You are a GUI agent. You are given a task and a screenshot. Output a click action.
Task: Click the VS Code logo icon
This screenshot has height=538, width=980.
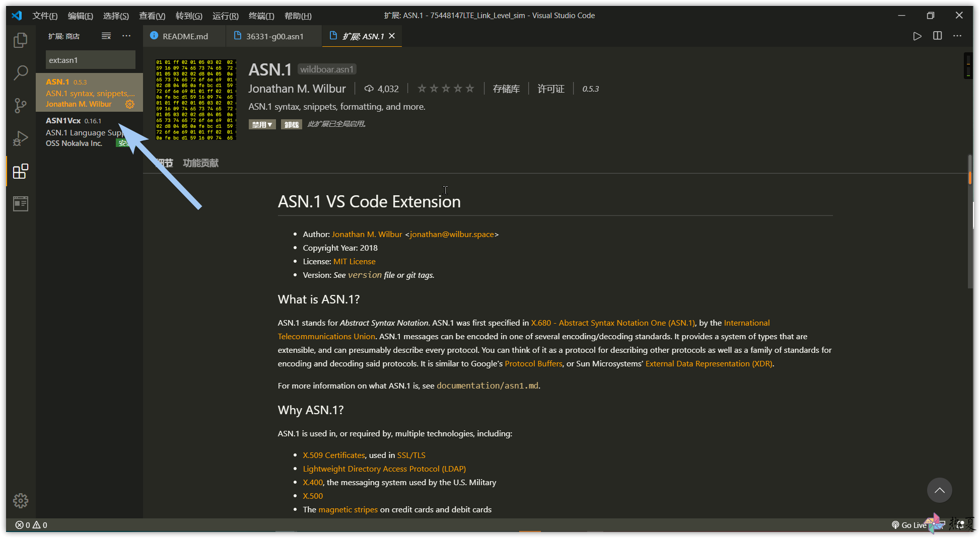tap(17, 16)
